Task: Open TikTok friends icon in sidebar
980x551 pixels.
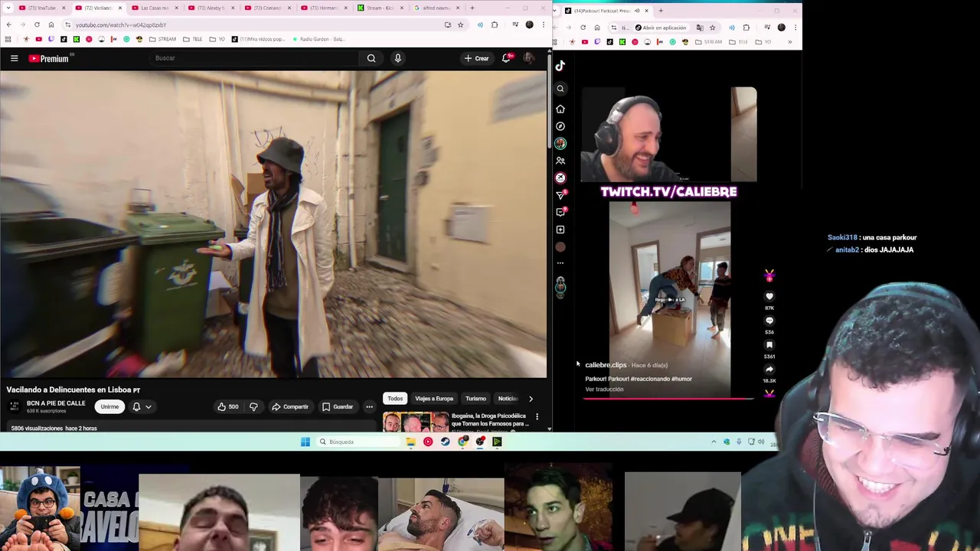Action: point(560,161)
